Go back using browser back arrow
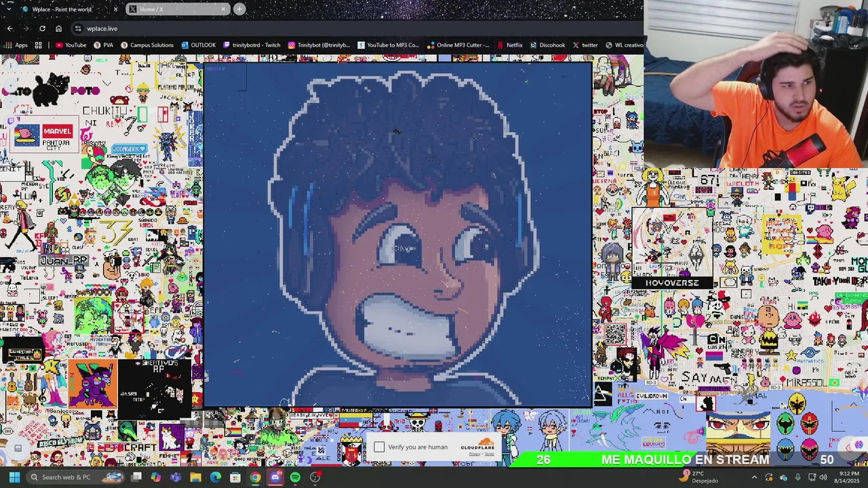The width and height of the screenshot is (868, 488). coord(10,28)
